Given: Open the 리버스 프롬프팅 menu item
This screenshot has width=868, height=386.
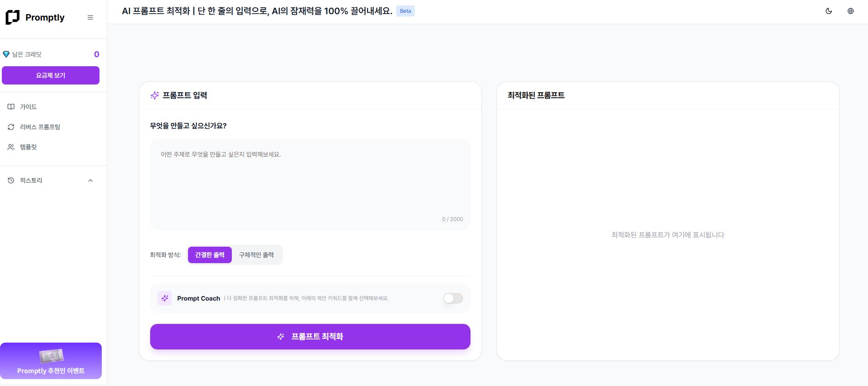Looking at the screenshot, I should click(40, 127).
